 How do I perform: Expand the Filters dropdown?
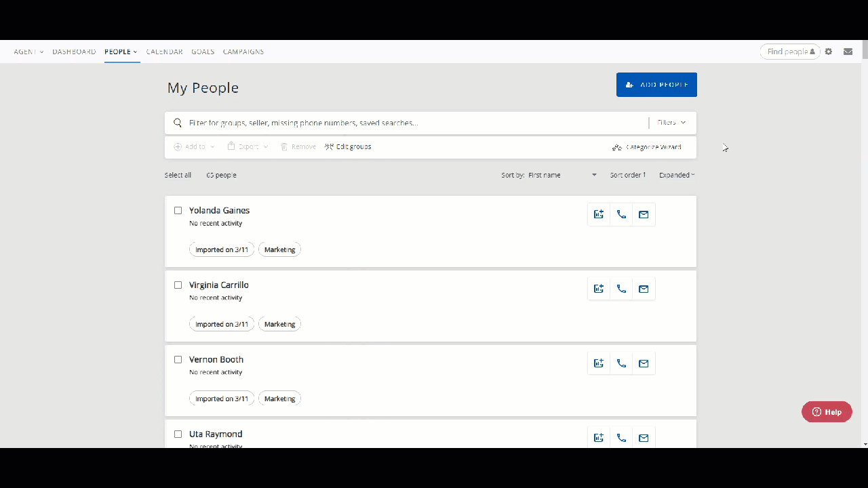coord(671,123)
